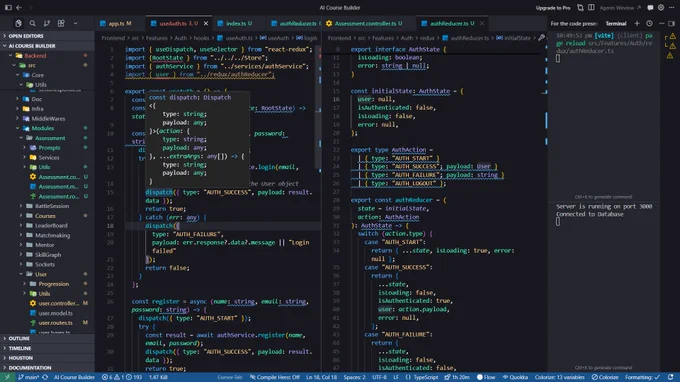This screenshot has height=382, width=680.
Task: Collapse the AI COURSE BUILDER section
Action: (x=47, y=46)
